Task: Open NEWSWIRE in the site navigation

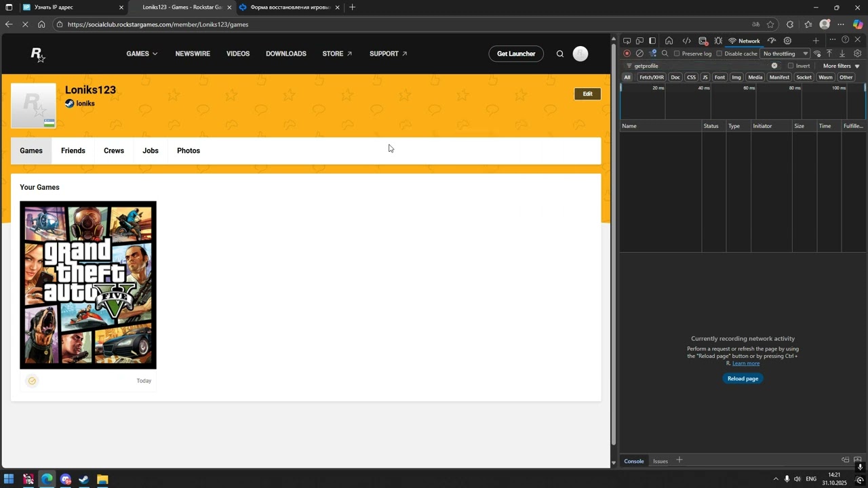Action: click(x=193, y=54)
